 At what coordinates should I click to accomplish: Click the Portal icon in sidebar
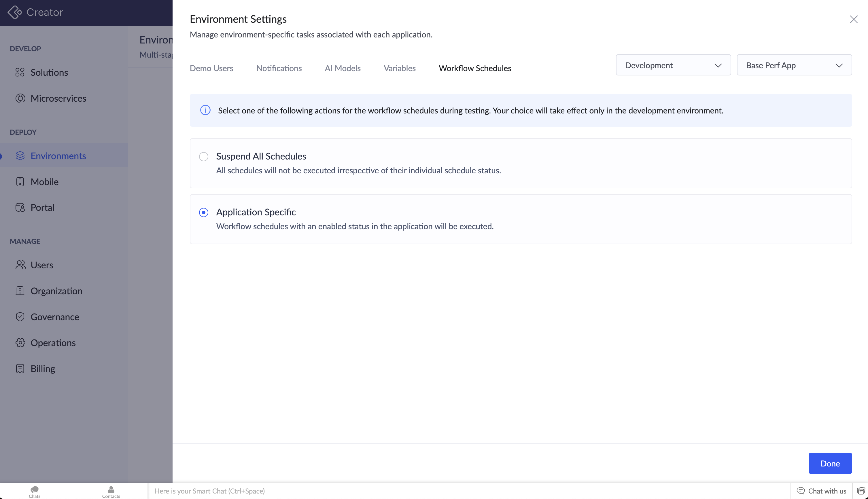tap(20, 207)
